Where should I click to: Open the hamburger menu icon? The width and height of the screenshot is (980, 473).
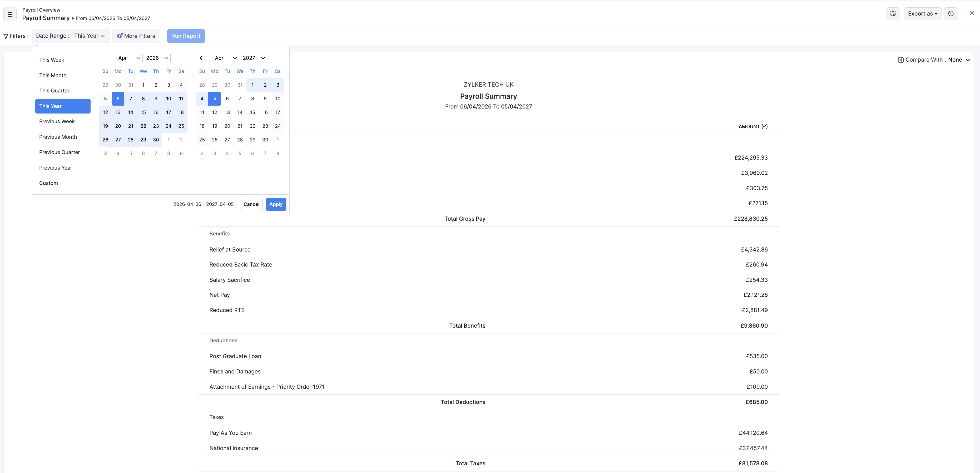coord(10,14)
